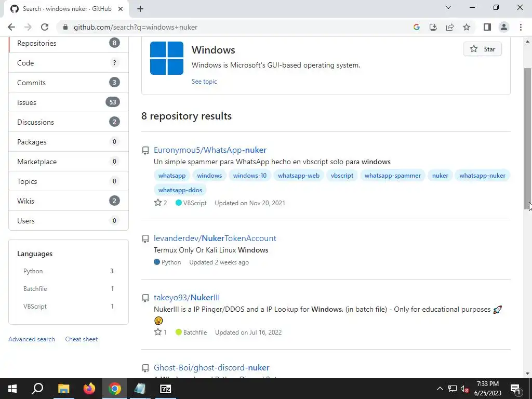The width and height of the screenshot is (532, 399).
Task: Open the See topic link
Action: [204, 82]
